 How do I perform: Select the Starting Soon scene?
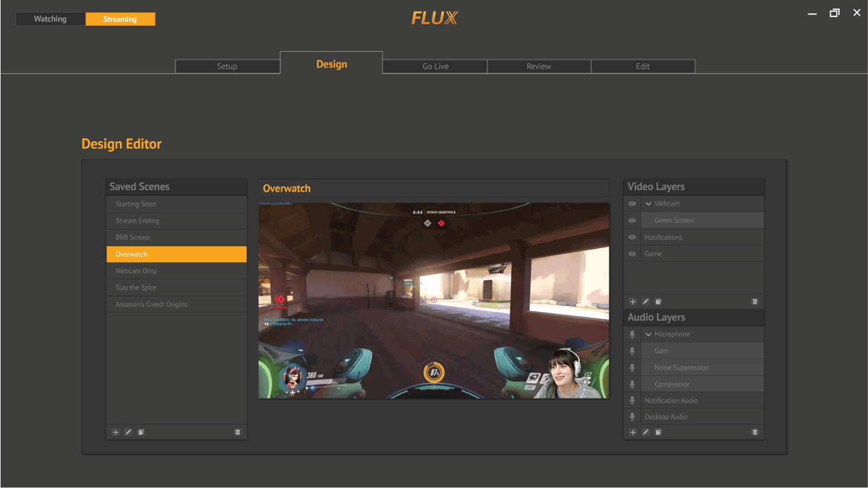coord(177,204)
